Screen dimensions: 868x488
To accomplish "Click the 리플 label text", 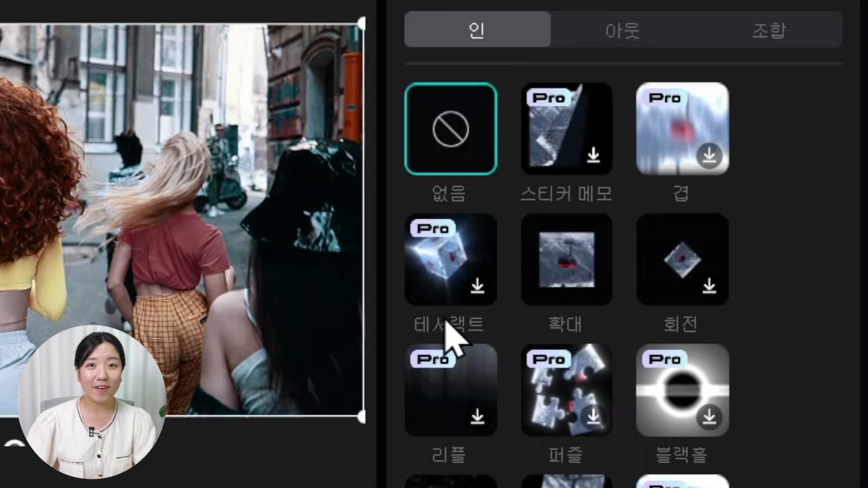I will click(449, 455).
